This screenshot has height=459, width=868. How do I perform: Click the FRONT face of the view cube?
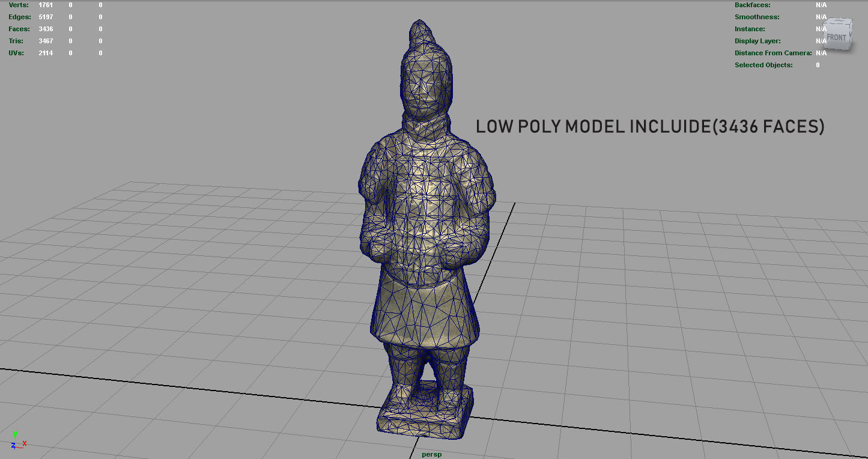coord(836,37)
